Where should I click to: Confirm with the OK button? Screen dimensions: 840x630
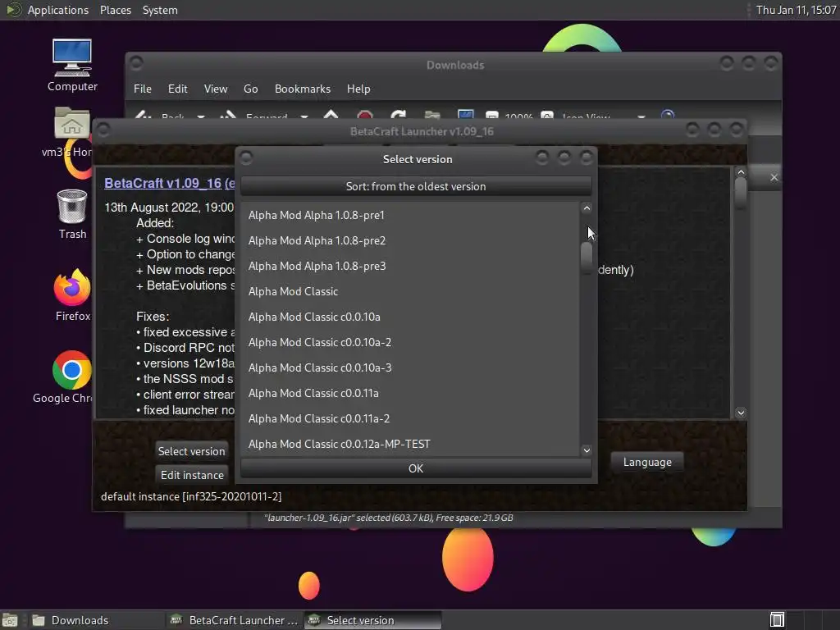pyautogui.click(x=416, y=468)
